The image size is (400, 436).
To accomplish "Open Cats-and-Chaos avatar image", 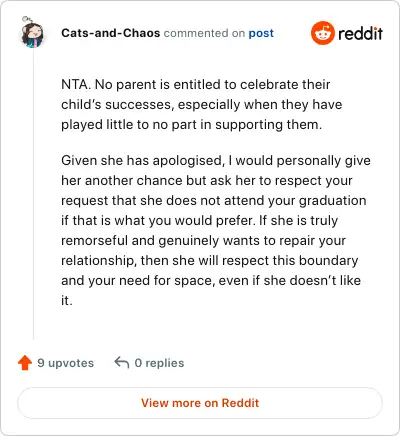I will tap(32, 33).
